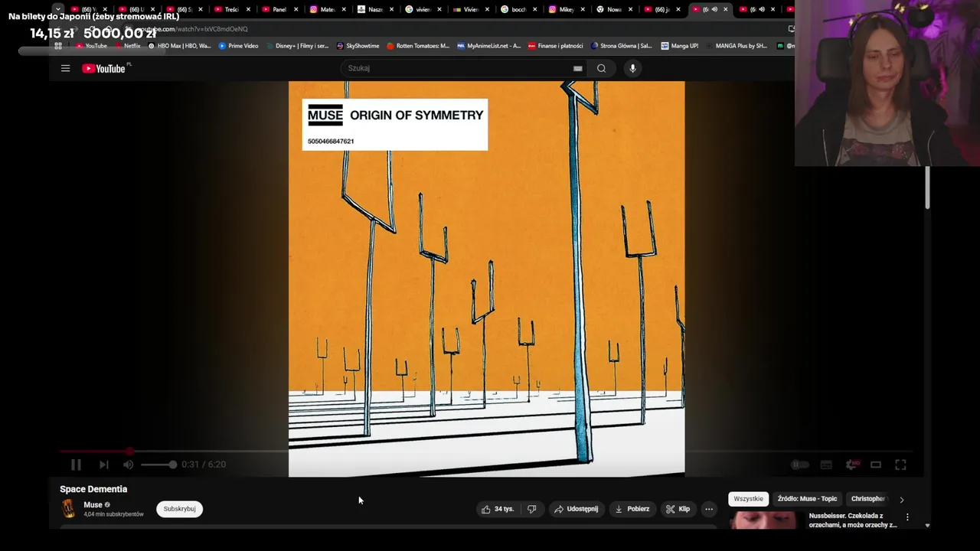Screen dimensions: 980x551
Task: Open Manga UP! bookmark
Action: (679, 46)
